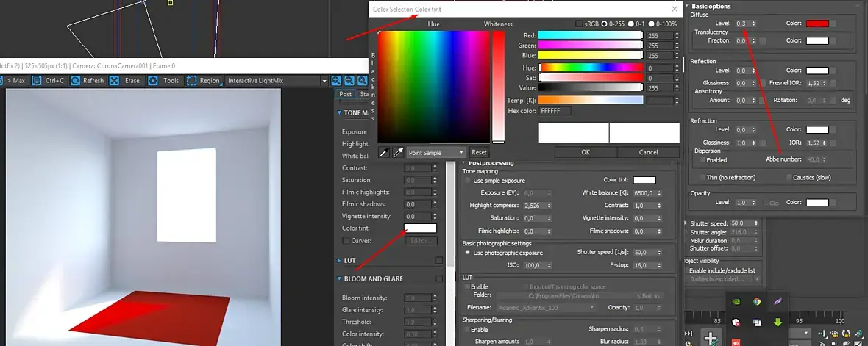Open the Point Sample dropdown
868x346 pixels.
[x=436, y=152]
